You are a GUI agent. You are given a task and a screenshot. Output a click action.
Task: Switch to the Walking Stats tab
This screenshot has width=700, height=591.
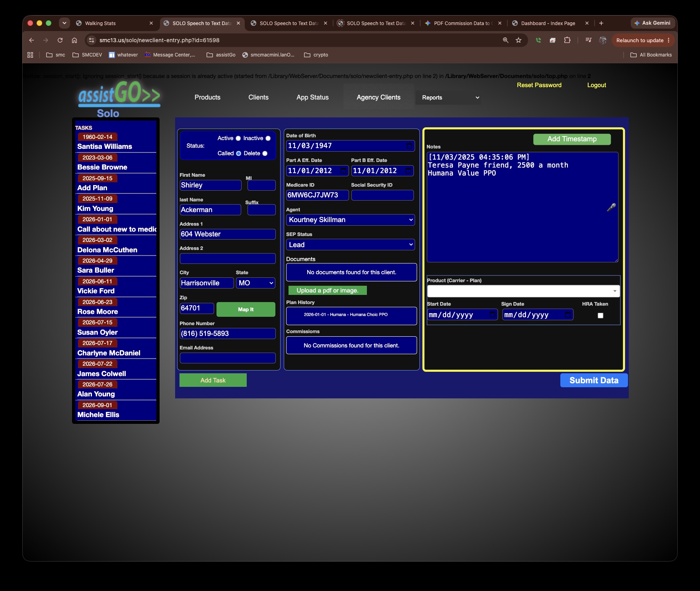click(x=115, y=23)
